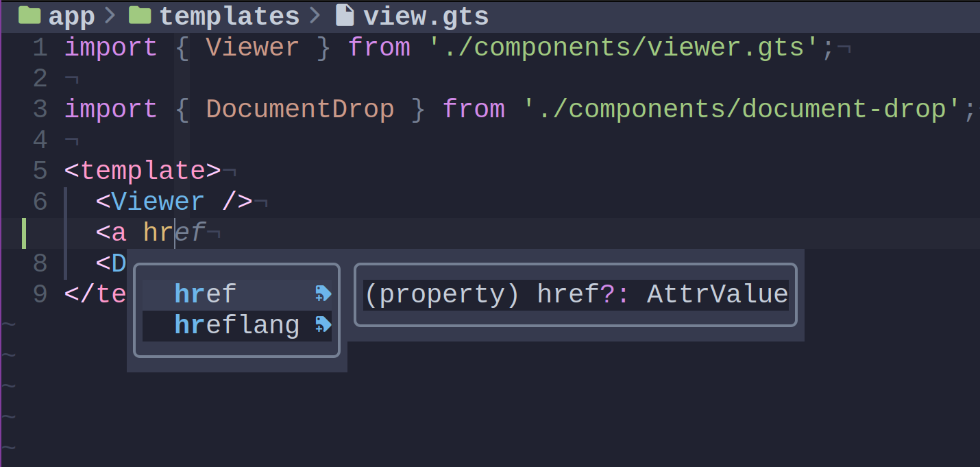Image resolution: width=980 pixels, height=467 pixels.
Task: Open the app breadcrumb path segment
Action: pyautogui.click(x=71, y=14)
